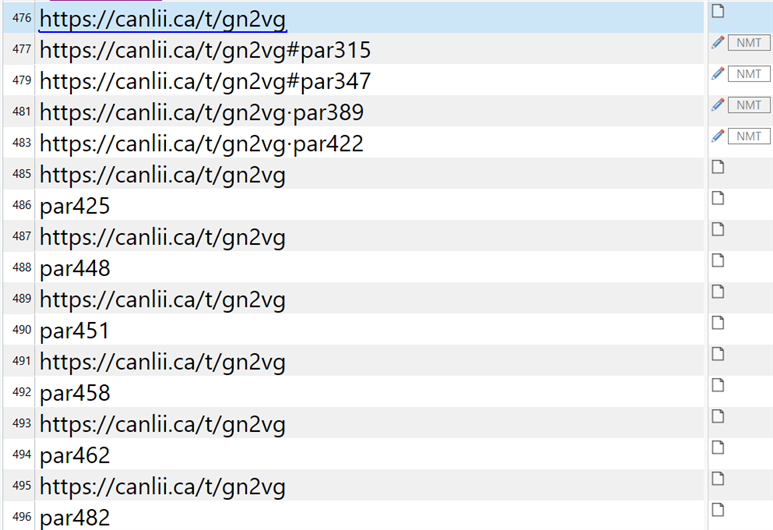Click the document status icon for segment 487
773x530 pixels.
(718, 229)
